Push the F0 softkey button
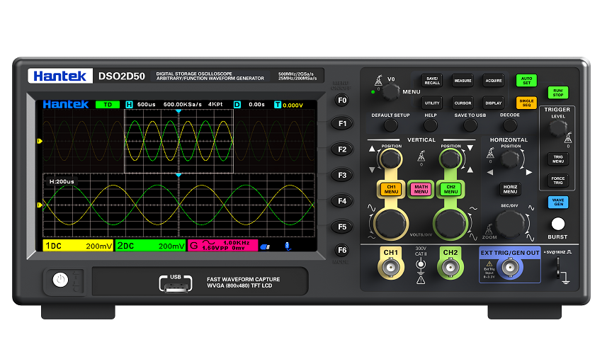This screenshot has width=607, height=364. [342, 101]
